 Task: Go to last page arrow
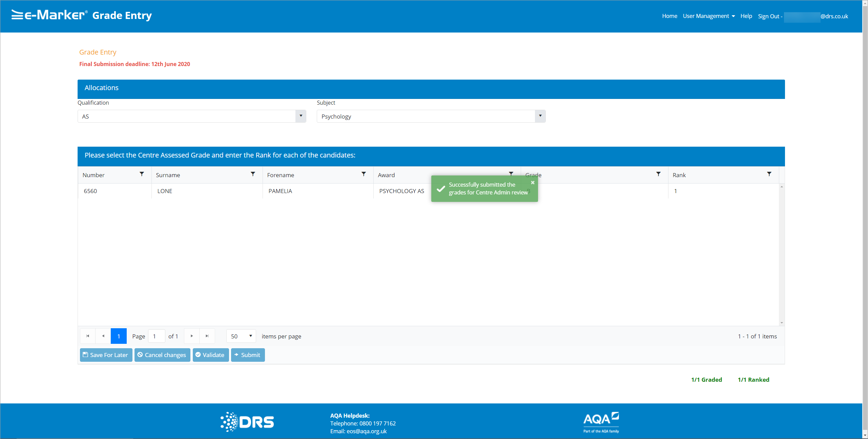(207, 336)
